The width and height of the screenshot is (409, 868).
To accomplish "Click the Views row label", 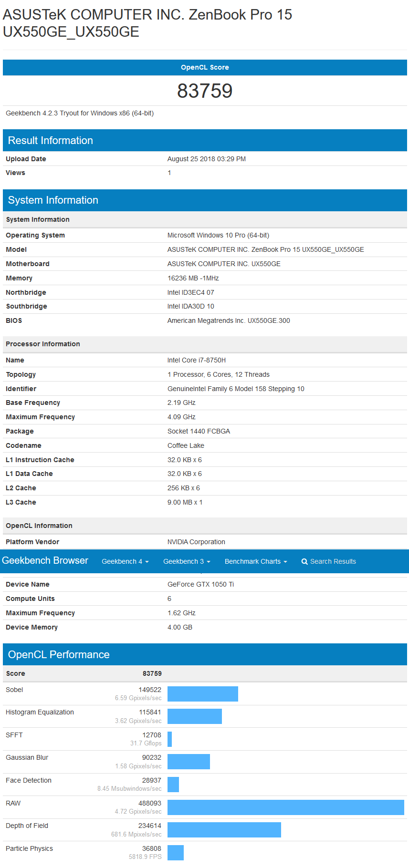I will (15, 173).
